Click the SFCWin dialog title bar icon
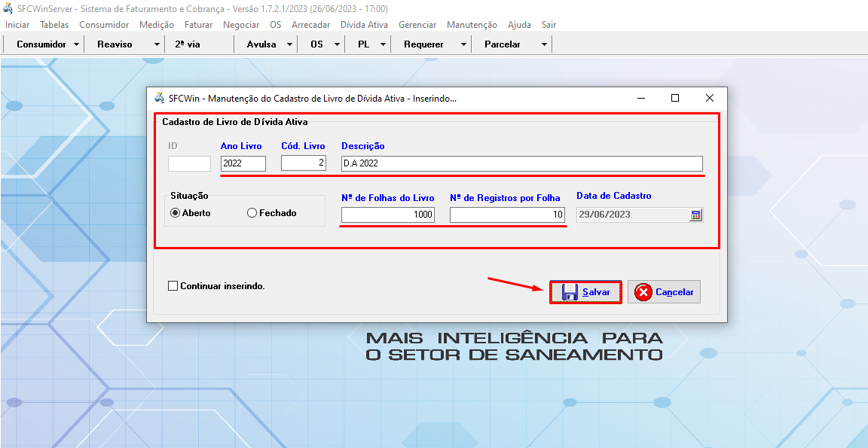868x448 pixels. pyautogui.click(x=159, y=98)
